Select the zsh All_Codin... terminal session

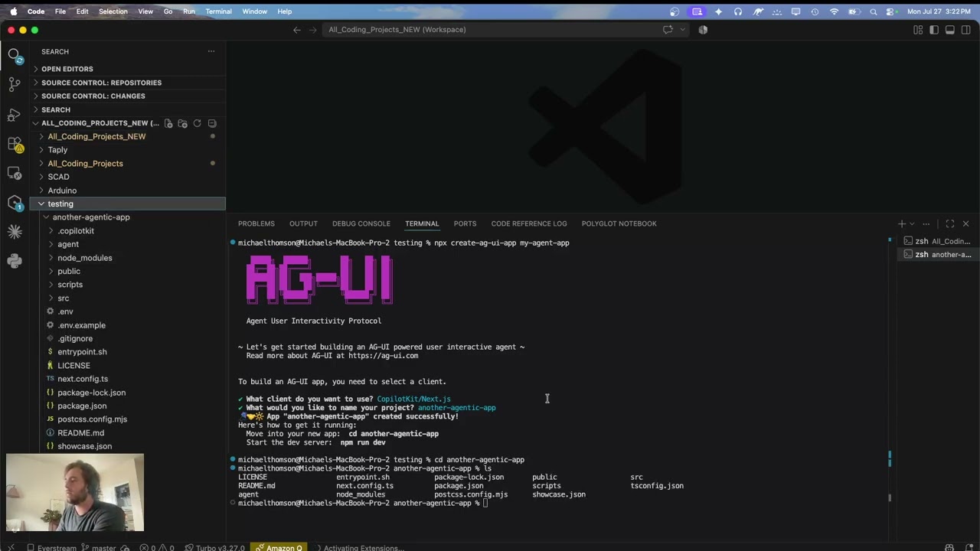(938, 241)
